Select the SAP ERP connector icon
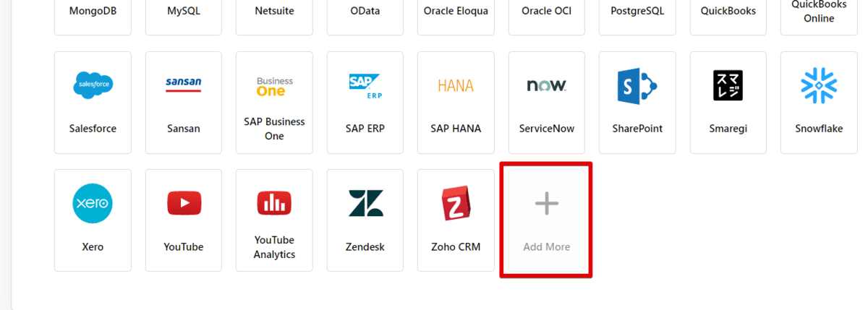The image size is (868, 310). [365, 85]
